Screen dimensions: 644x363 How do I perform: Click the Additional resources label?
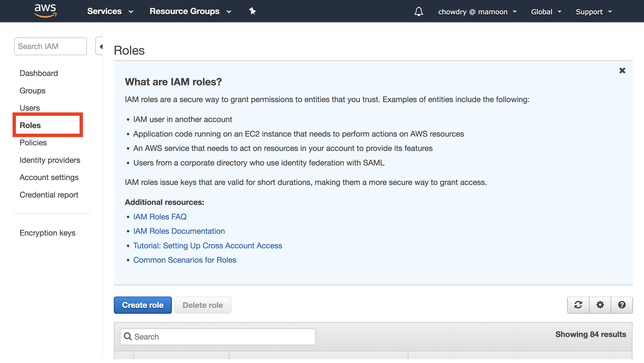(164, 202)
